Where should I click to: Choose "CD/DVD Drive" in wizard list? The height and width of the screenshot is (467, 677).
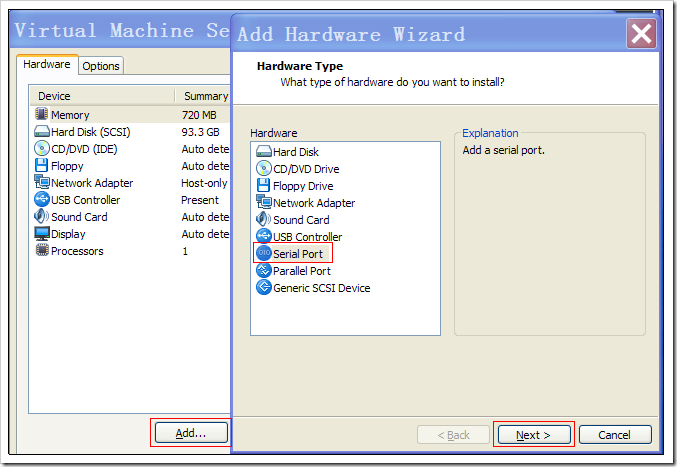(306, 169)
